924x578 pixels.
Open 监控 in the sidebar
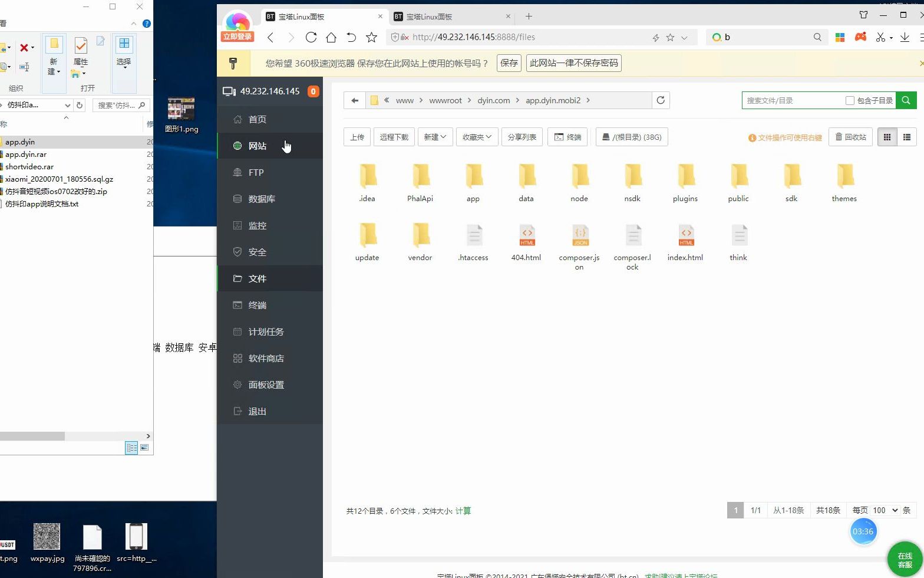(x=270, y=225)
